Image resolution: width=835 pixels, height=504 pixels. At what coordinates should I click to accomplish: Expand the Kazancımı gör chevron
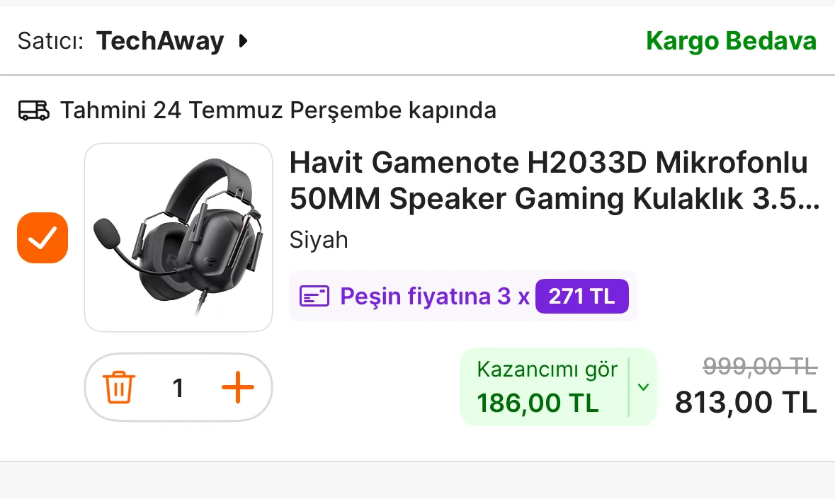tap(643, 387)
